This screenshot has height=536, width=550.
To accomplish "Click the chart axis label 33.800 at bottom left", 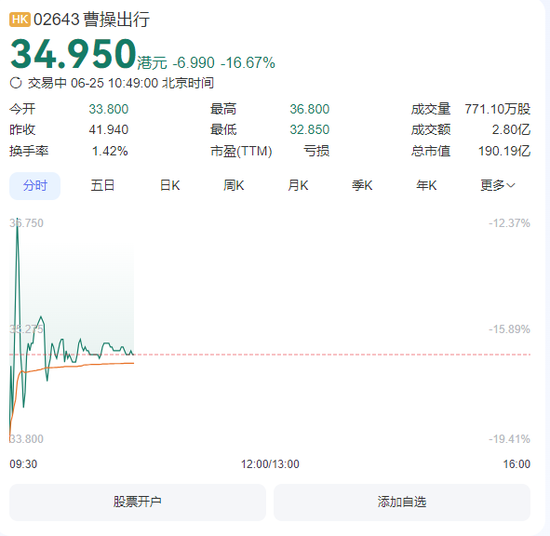I will coord(26,439).
